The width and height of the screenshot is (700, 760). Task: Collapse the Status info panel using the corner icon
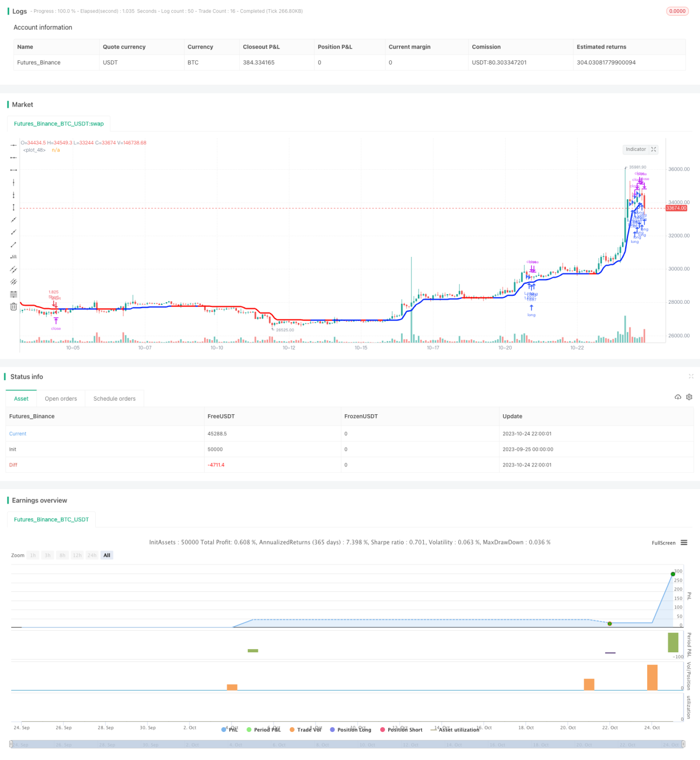(691, 376)
